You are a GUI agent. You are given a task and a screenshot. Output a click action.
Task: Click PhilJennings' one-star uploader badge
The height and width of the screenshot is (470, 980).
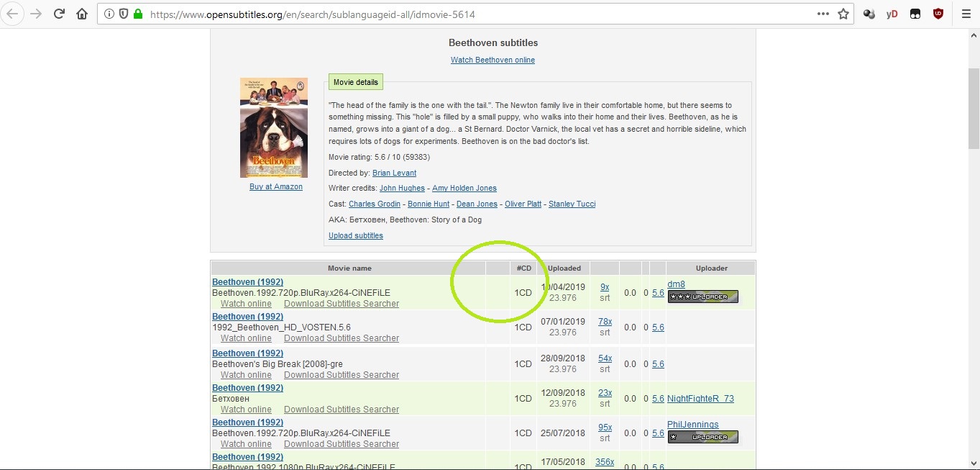click(x=703, y=437)
